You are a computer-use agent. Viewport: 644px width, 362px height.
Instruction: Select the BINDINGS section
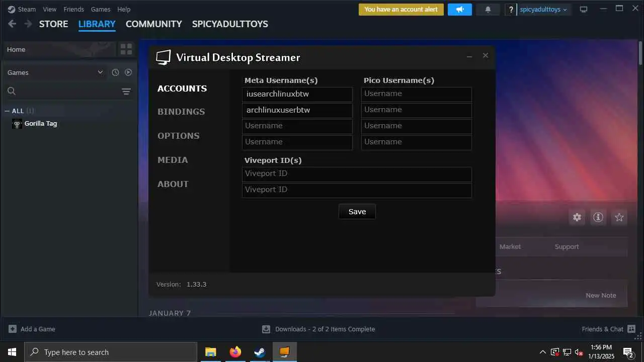(x=181, y=112)
